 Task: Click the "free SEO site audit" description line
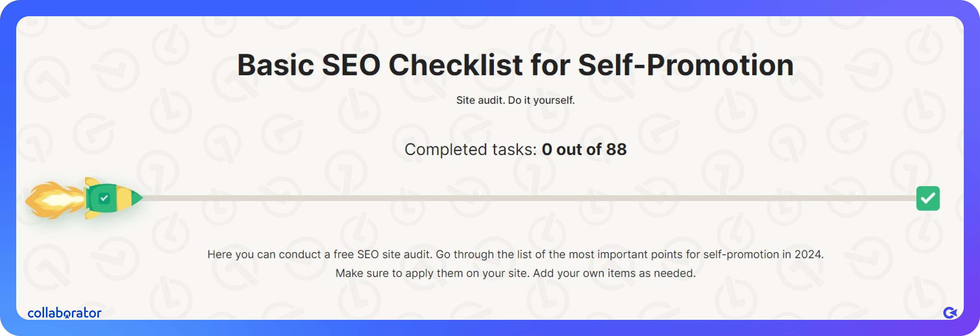(380, 254)
